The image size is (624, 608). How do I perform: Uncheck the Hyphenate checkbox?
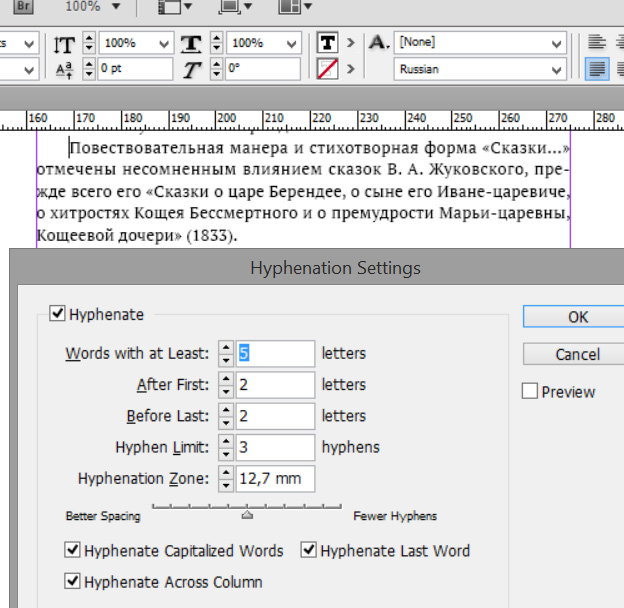[x=58, y=314]
